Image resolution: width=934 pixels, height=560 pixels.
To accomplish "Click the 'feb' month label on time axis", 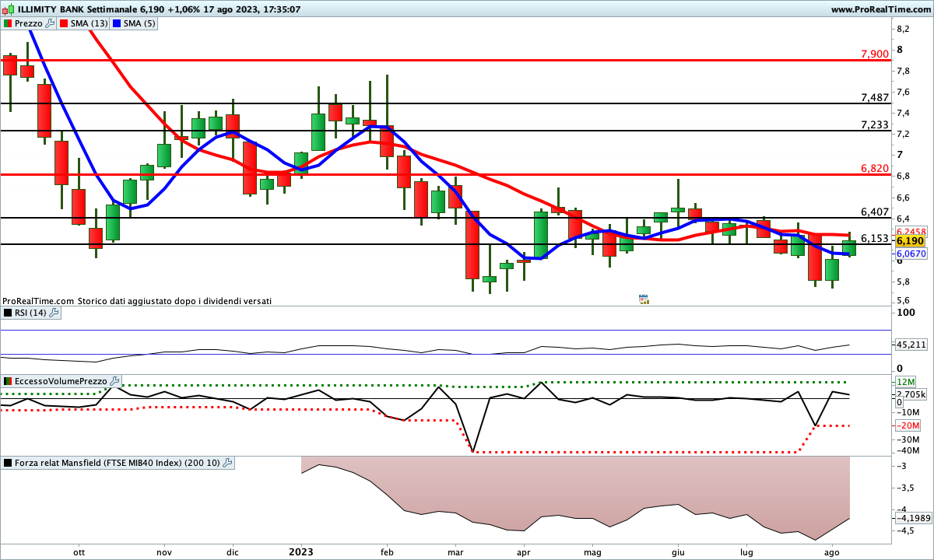I will pos(387,551).
